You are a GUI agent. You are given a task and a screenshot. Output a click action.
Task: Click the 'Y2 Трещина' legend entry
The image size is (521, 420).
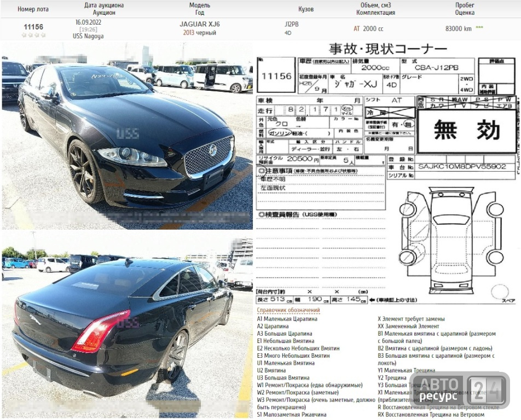[392, 377]
